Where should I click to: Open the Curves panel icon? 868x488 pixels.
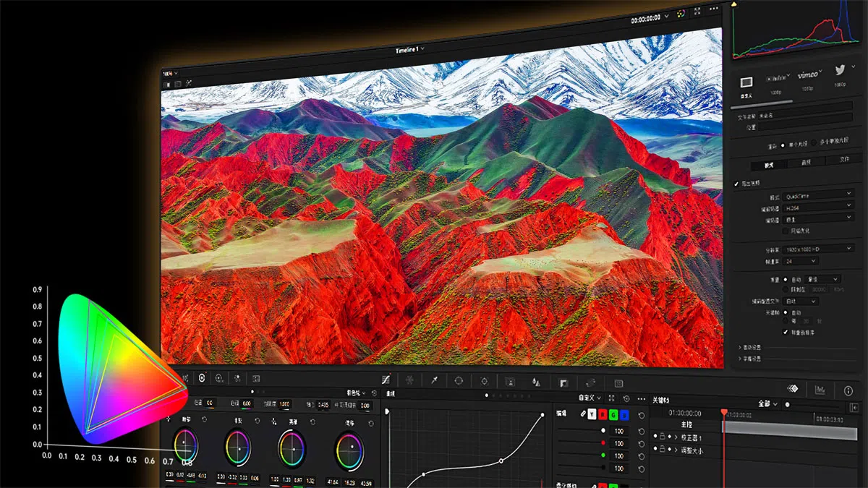point(386,380)
